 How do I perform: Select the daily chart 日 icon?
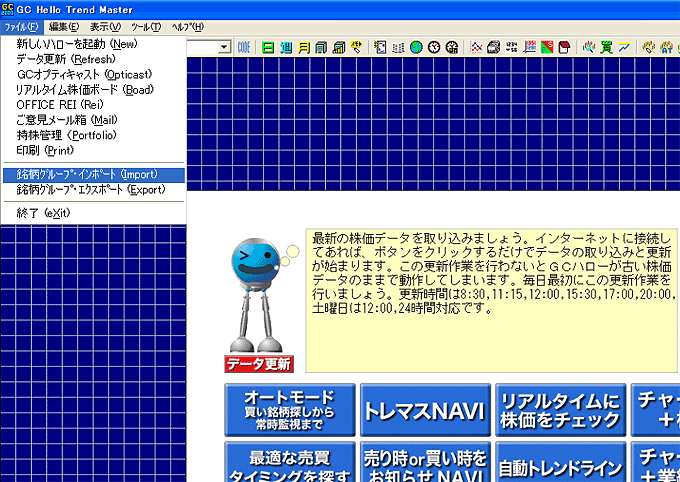pyautogui.click(x=268, y=47)
